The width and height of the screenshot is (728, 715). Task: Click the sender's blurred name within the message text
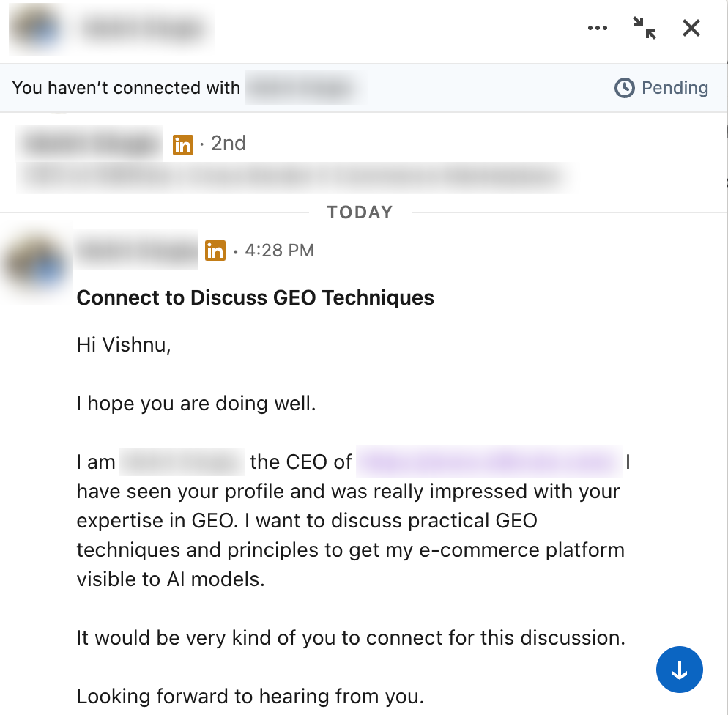(182, 462)
